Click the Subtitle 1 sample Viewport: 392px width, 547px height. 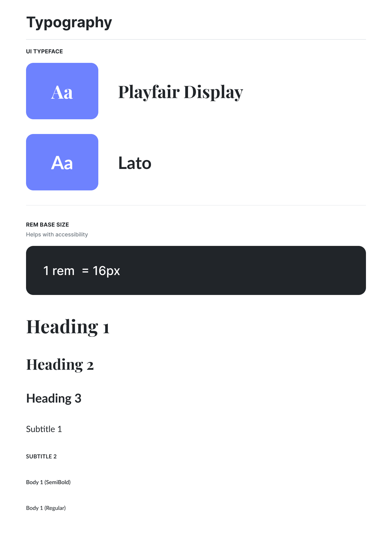click(x=44, y=429)
